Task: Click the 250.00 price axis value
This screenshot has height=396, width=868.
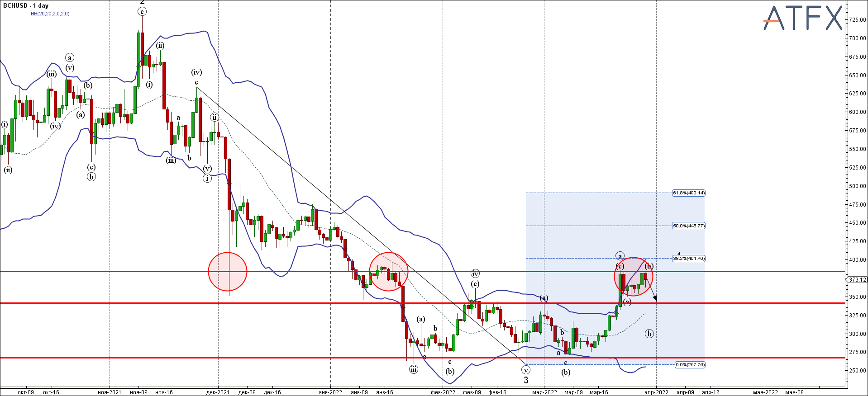Action: pyautogui.click(x=858, y=371)
